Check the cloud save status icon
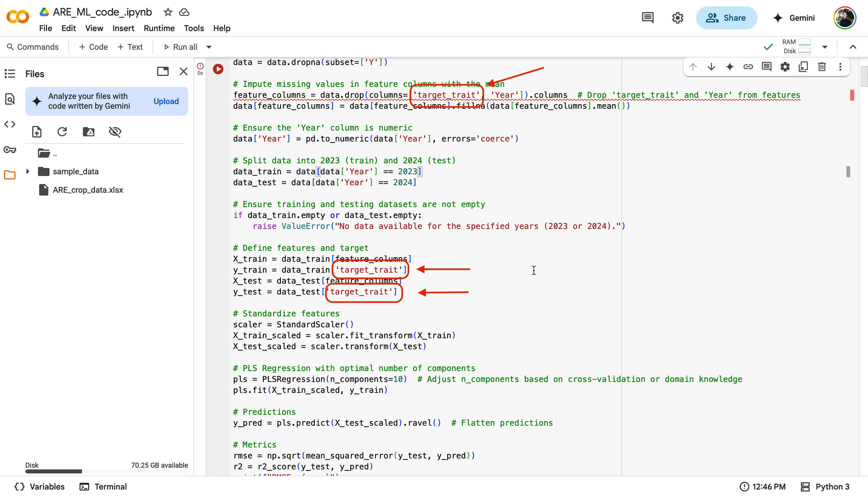Image resolution: width=868 pixels, height=497 pixels. [184, 12]
